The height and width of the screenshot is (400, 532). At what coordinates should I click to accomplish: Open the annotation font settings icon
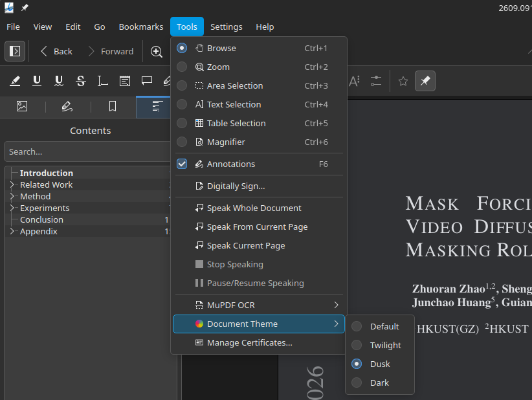[x=354, y=81]
